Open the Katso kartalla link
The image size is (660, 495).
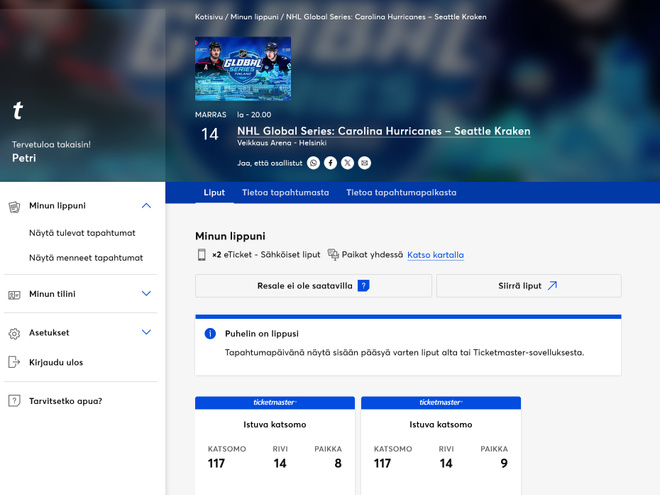[x=436, y=255]
